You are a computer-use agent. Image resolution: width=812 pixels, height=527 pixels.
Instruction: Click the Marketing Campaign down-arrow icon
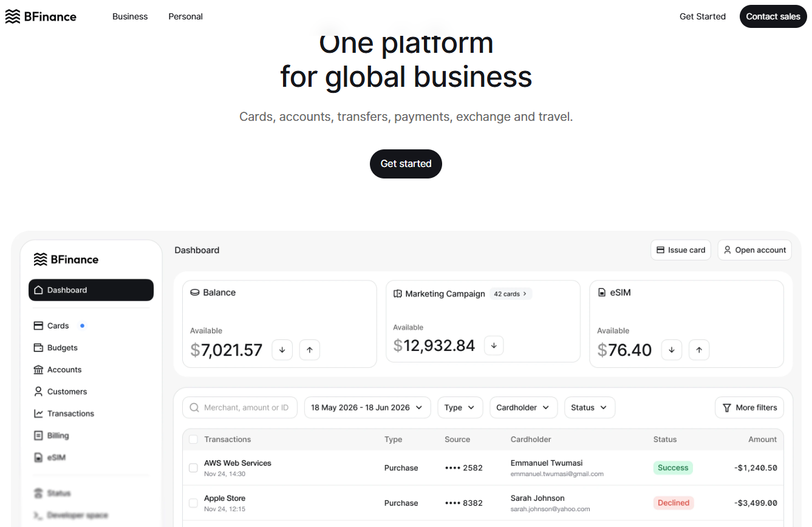[494, 345]
